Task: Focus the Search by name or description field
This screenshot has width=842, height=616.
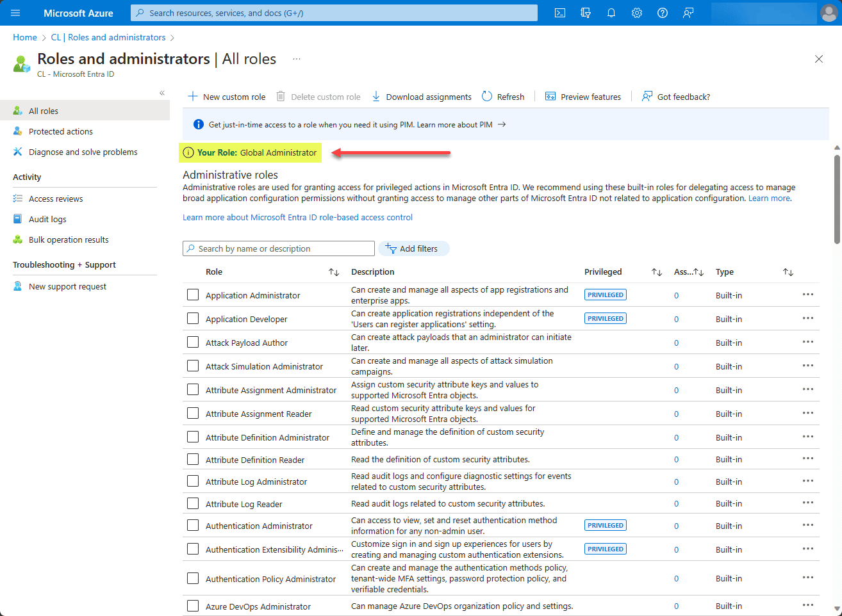Action: click(279, 248)
